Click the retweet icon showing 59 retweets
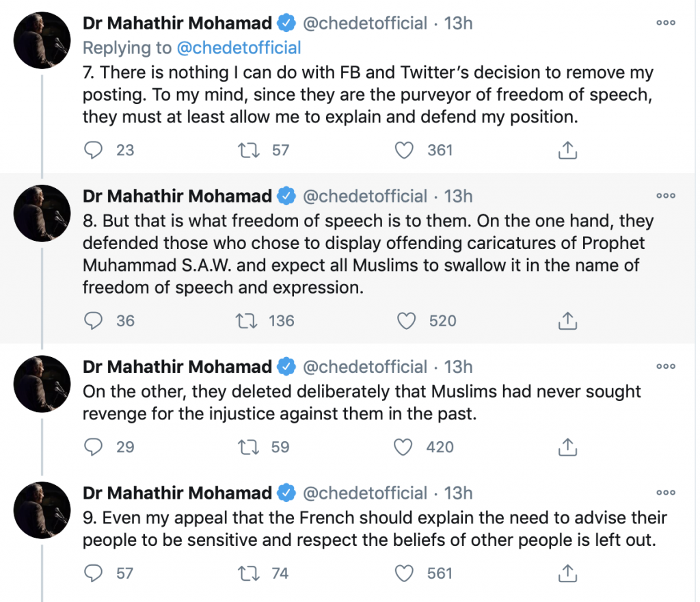The height and width of the screenshot is (602, 700). [247, 447]
